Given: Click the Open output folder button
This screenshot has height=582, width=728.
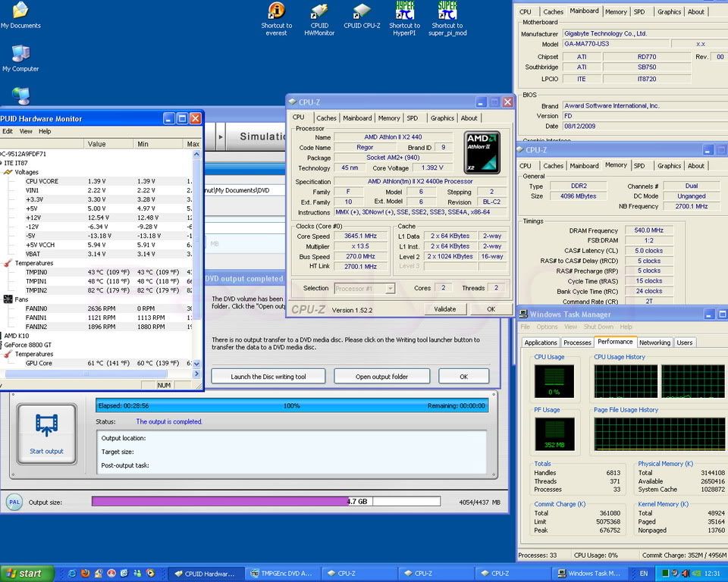Looking at the screenshot, I should pyautogui.click(x=381, y=377).
